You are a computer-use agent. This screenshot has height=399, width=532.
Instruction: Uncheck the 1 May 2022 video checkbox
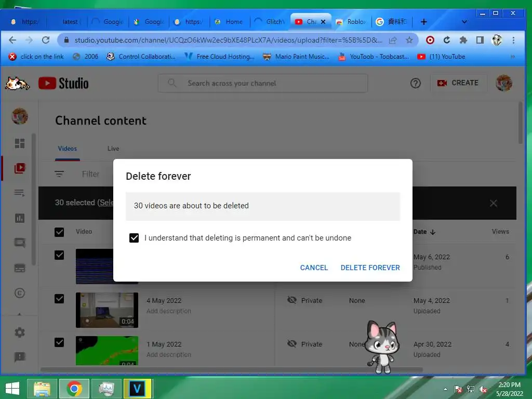point(59,342)
